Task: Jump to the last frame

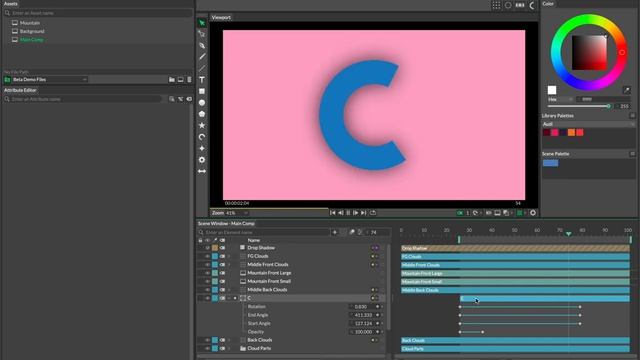Action: (363, 213)
